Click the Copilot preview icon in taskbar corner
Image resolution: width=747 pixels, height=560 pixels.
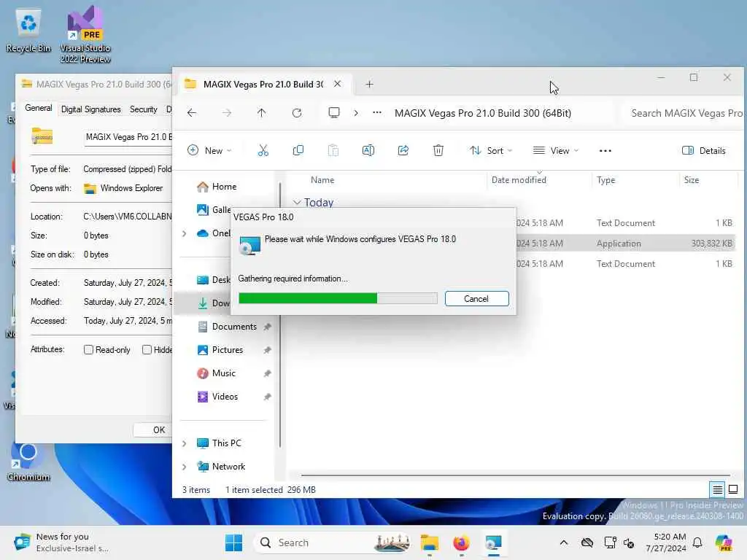[x=724, y=542]
